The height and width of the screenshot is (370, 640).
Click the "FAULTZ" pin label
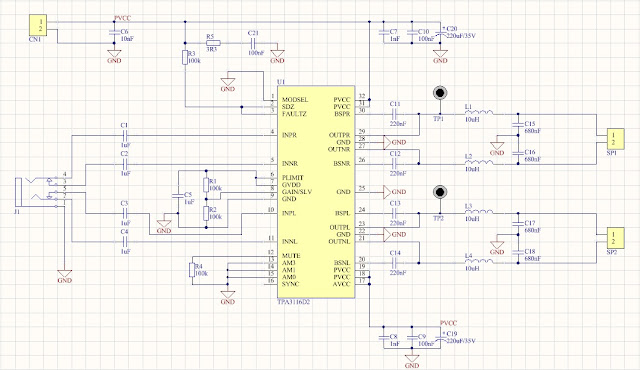click(294, 114)
